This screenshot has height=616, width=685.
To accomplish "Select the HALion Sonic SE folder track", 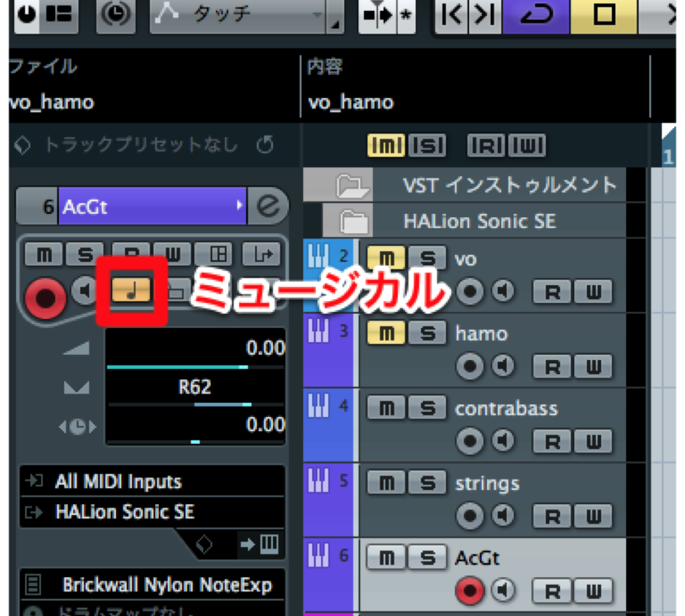I will coord(478,221).
